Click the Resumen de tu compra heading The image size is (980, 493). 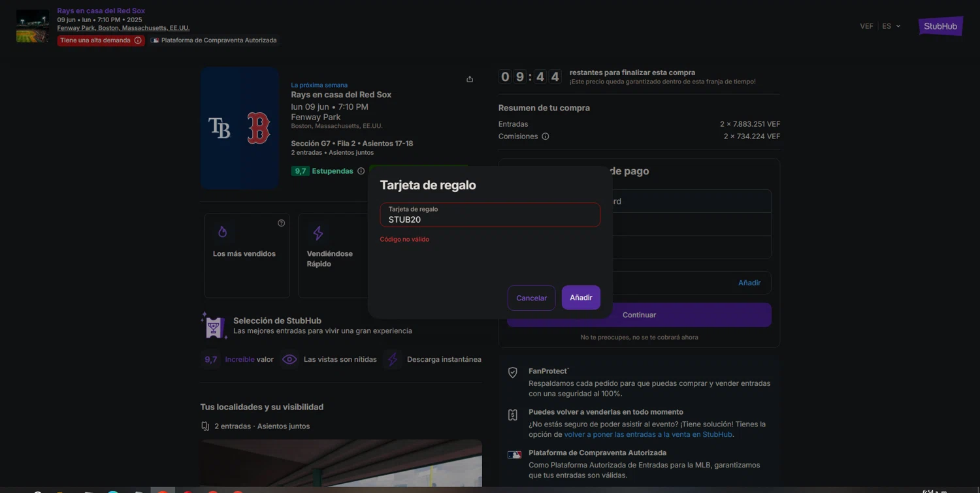544,108
